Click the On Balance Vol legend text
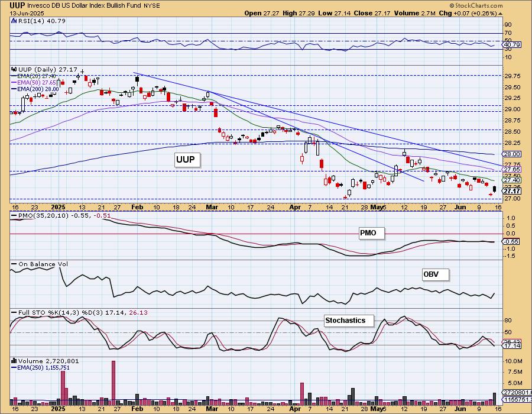 coord(43,264)
